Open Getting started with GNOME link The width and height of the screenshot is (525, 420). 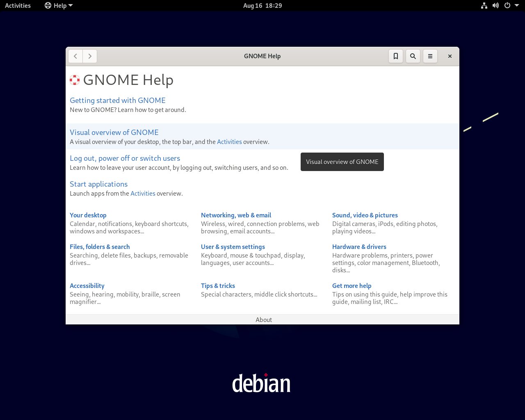[x=118, y=100]
